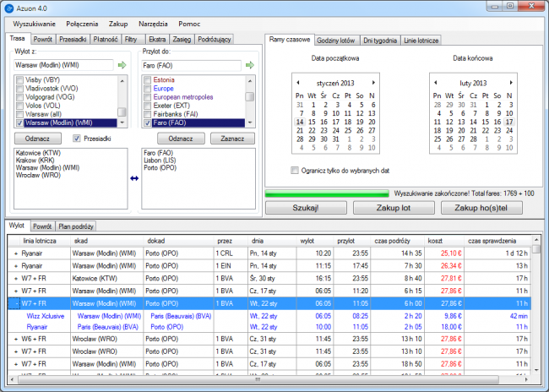
Task: Go to next month in Data końcowa calendar
Action: [509, 83]
